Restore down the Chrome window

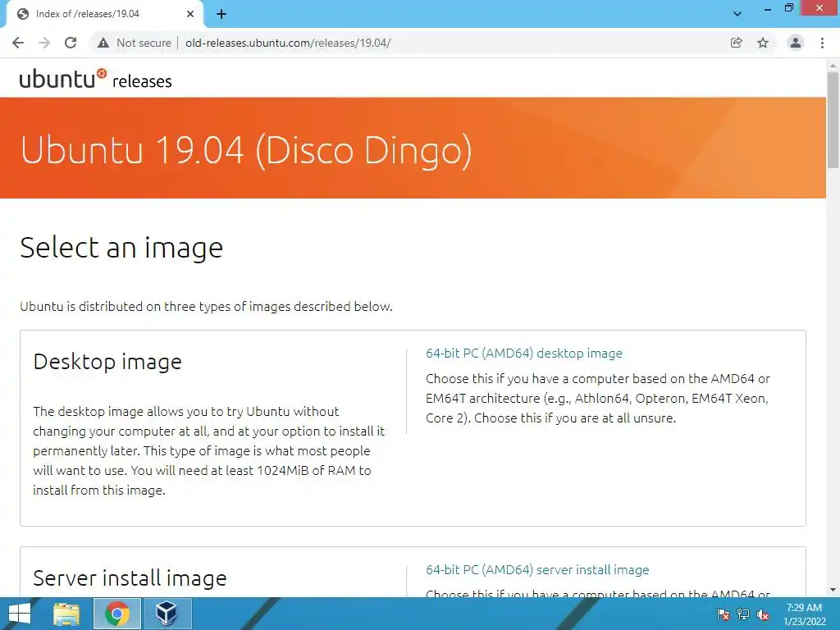coord(788,8)
